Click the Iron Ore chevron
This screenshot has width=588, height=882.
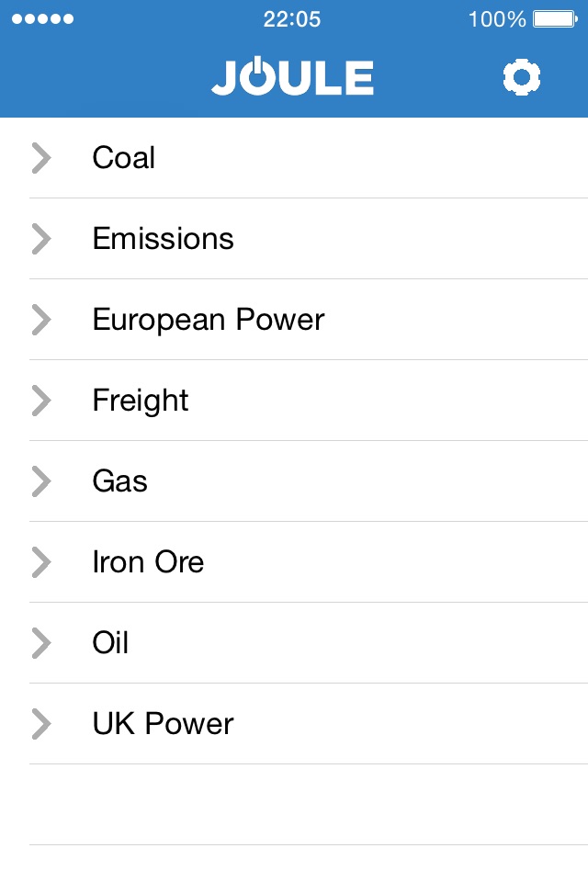click(41, 562)
